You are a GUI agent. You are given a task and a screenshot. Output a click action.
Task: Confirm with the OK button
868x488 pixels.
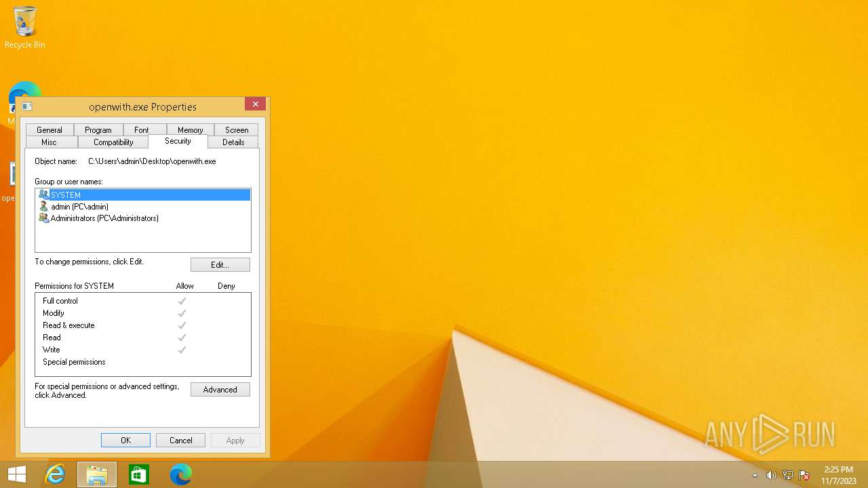point(125,440)
